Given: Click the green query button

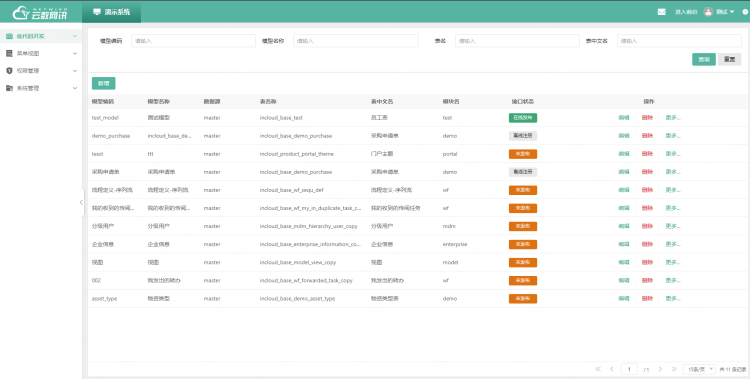Looking at the screenshot, I should pyautogui.click(x=704, y=59).
